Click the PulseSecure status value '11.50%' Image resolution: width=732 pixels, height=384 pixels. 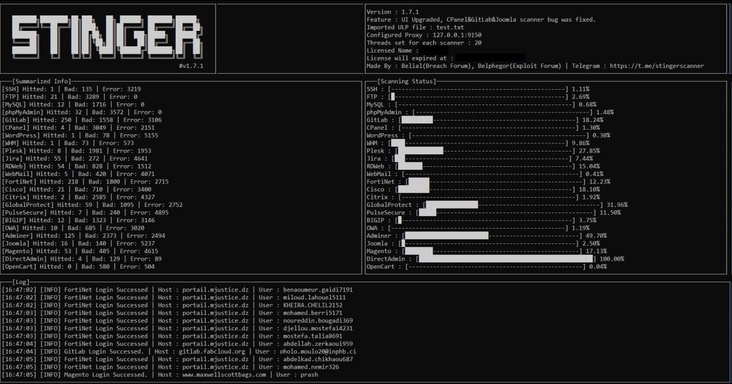[x=610, y=212]
